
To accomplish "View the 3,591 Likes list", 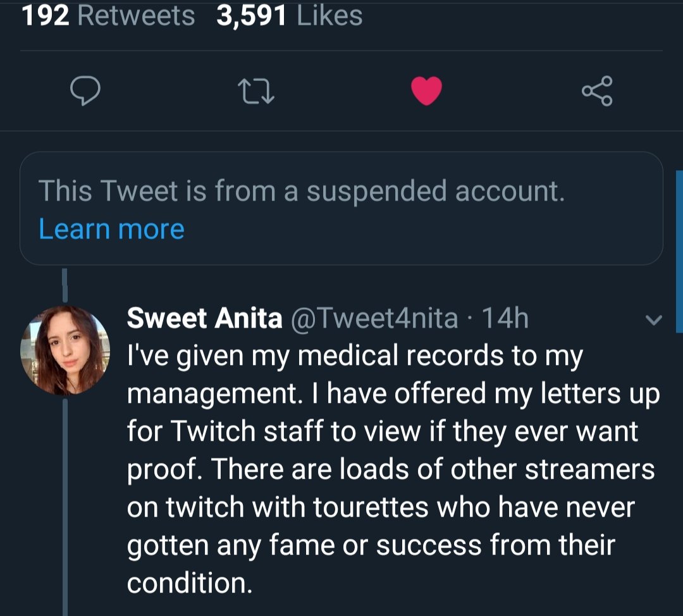I will [289, 15].
